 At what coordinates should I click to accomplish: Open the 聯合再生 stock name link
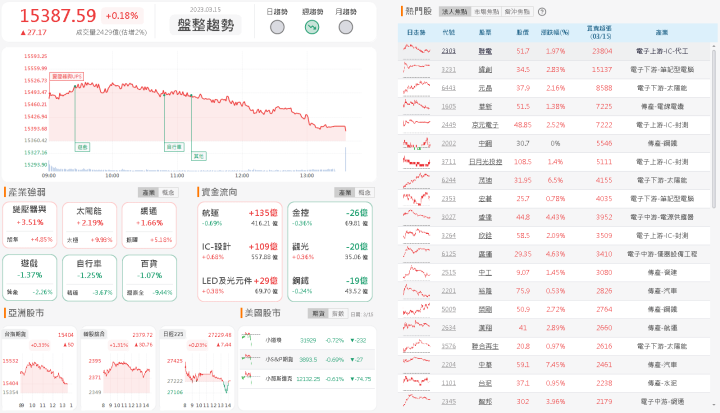pyautogui.click(x=485, y=346)
